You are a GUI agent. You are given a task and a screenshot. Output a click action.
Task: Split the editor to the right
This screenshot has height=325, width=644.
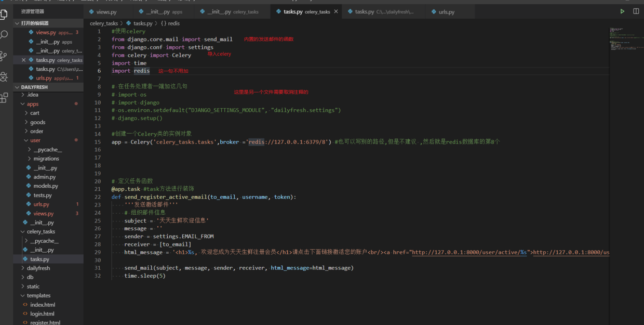pyautogui.click(x=636, y=11)
